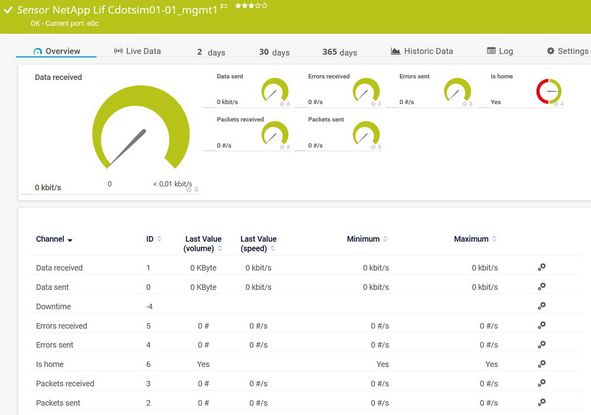Select the Errors received channel name in table
The width and height of the screenshot is (591, 415).
61,326
